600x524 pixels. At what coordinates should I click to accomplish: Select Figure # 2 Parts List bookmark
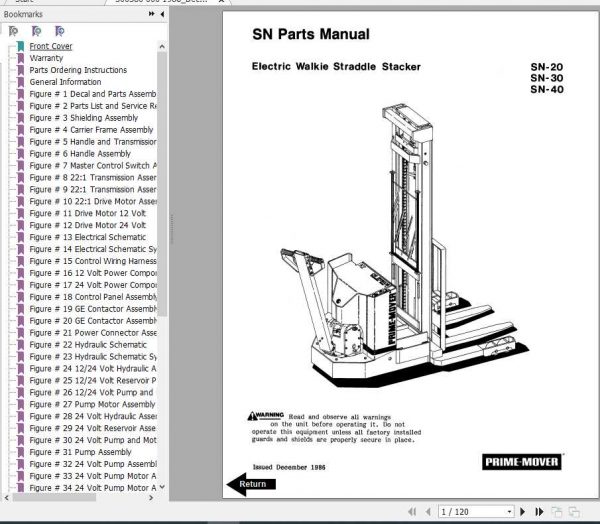click(x=93, y=106)
